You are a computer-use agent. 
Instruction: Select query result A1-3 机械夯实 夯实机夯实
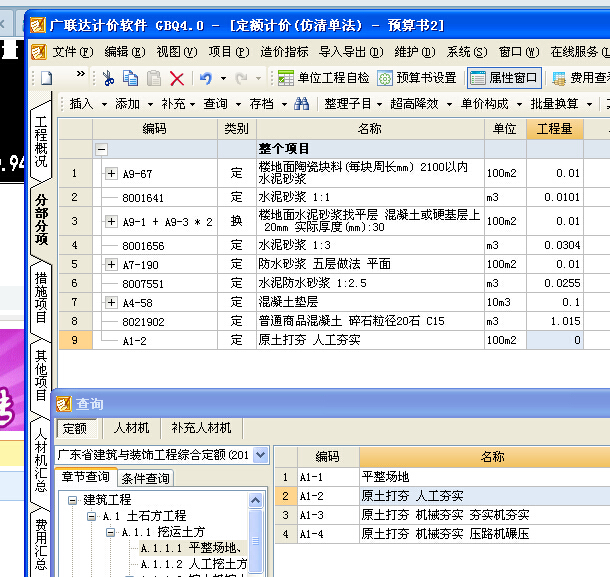[442, 515]
